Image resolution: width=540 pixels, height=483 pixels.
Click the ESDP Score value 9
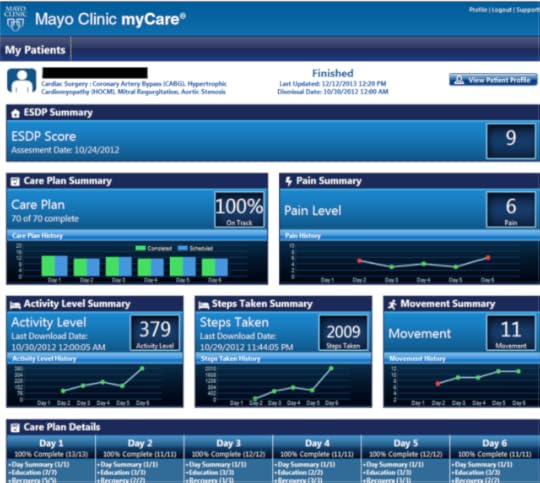coord(511,141)
